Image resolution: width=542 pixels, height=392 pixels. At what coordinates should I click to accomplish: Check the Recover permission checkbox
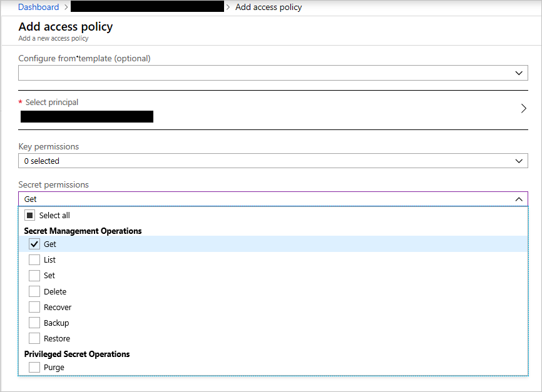34,307
